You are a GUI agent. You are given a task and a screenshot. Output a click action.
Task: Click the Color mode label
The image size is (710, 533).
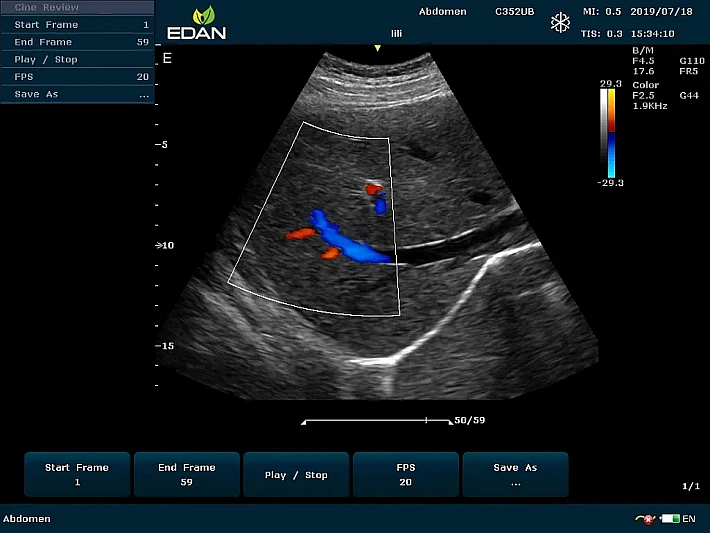(646, 85)
